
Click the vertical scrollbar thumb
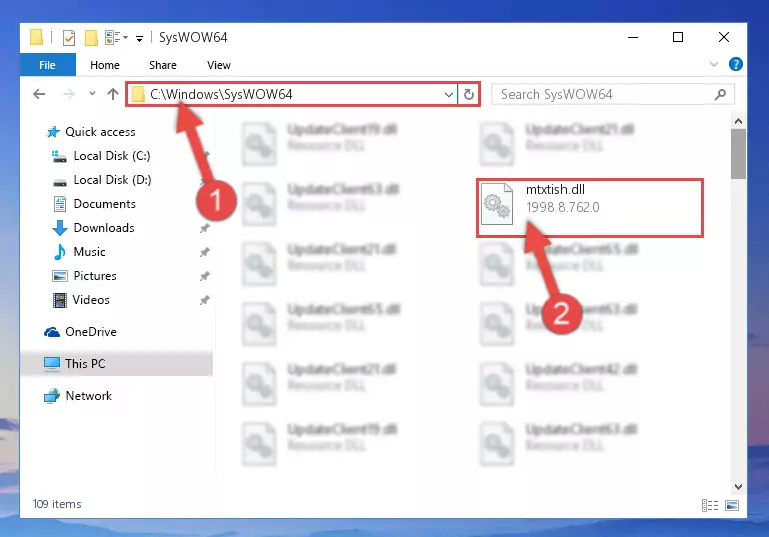738,154
